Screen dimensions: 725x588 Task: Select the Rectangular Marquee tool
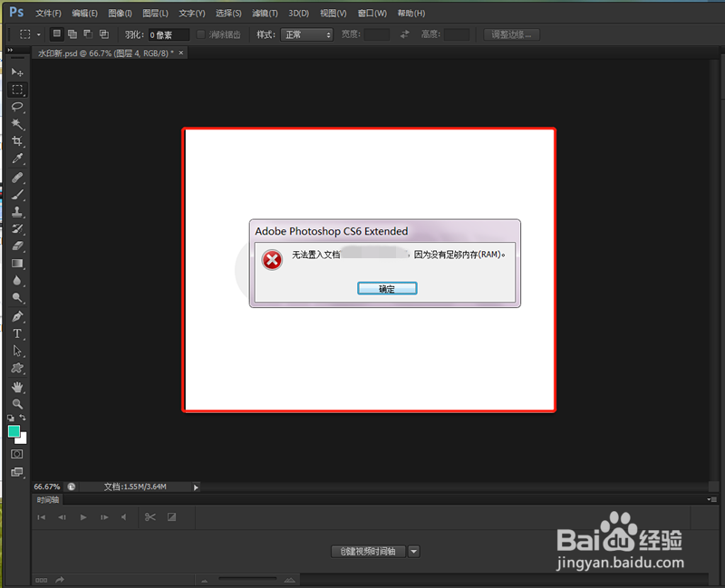(x=17, y=90)
